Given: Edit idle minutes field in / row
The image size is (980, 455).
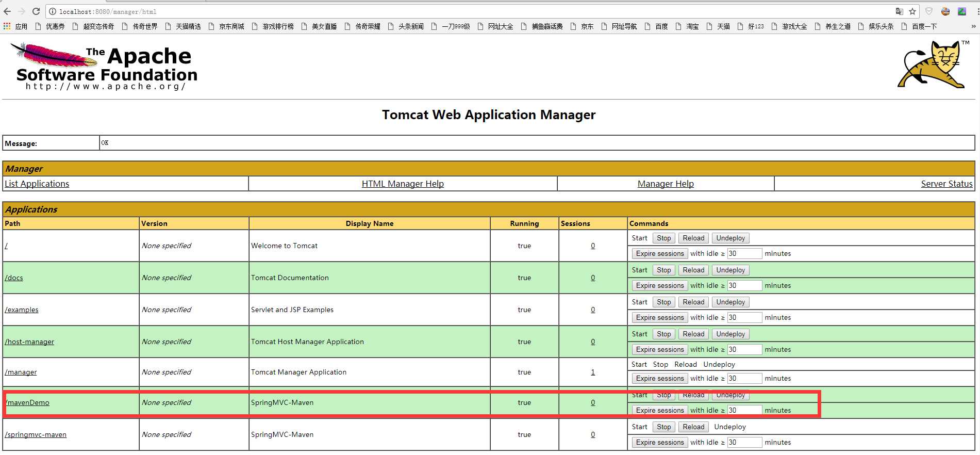Looking at the screenshot, I should pyautogui.click(x=744, y=253).
